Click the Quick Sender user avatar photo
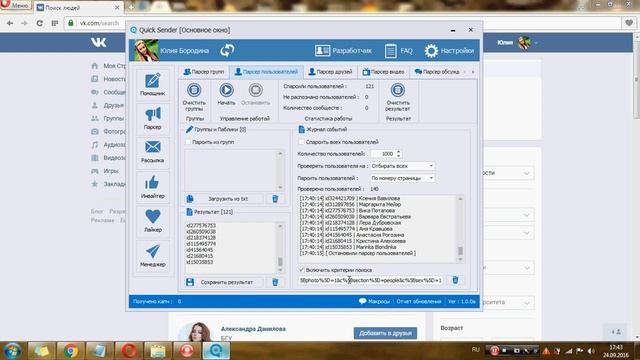Viewport: 640px width, 360px height. coord(146,50)
